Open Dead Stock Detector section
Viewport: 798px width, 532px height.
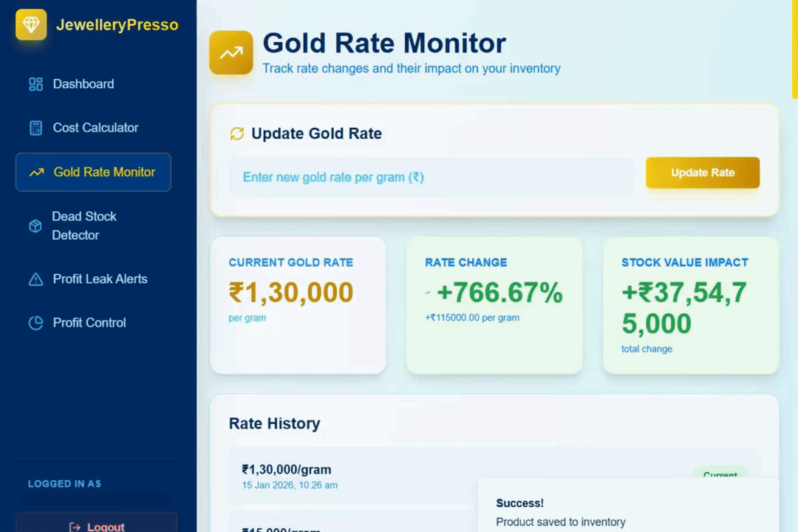click(83, 226)
